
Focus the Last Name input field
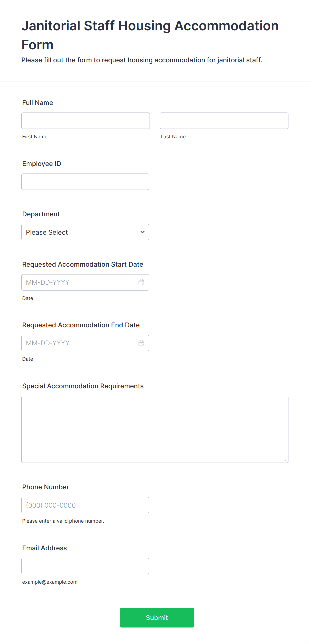(224, 121)
